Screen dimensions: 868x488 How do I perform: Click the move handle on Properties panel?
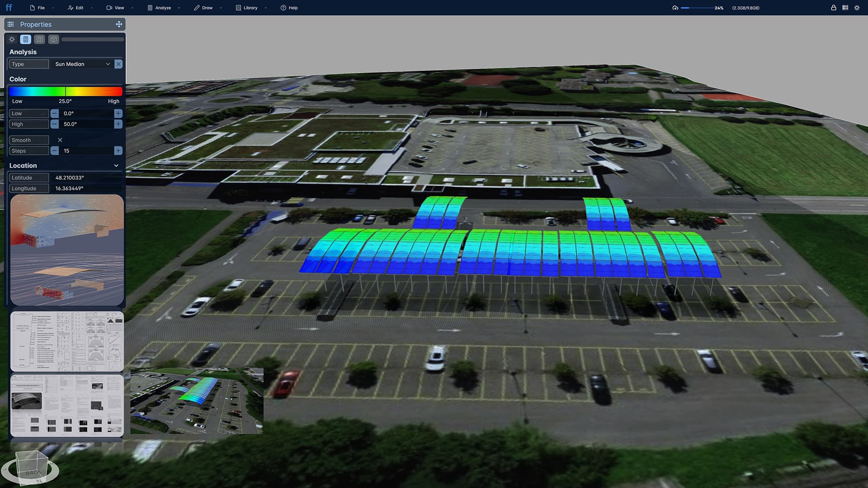[x=119, y=24]
